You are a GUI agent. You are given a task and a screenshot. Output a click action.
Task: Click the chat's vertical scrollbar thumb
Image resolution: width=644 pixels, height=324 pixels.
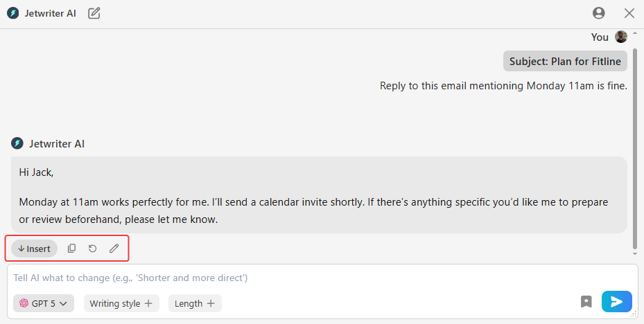pyautogui.click(x=635, y=138)
